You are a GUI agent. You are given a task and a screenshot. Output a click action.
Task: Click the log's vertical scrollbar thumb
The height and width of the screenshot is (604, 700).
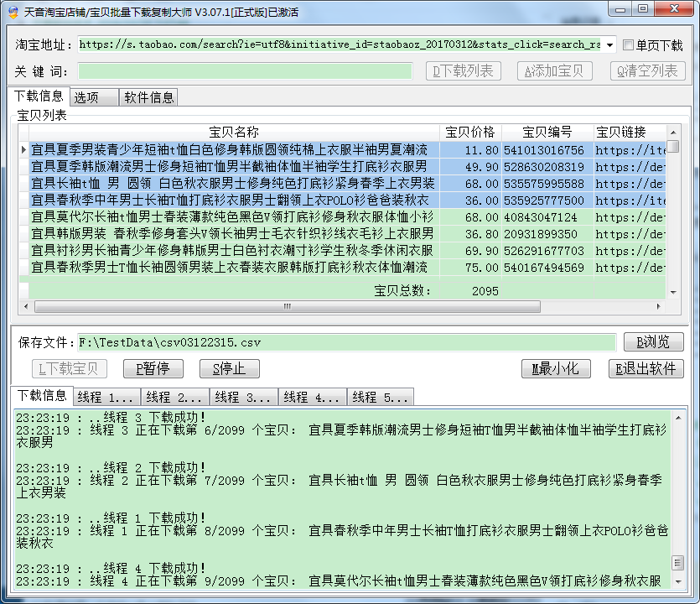[678, 563]
